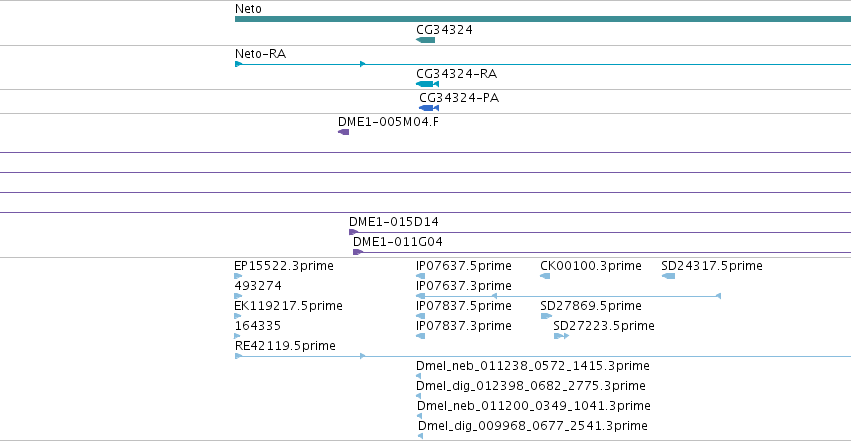This screenshot has height=441, width=851.
Task: Click the IP07637.5prime EST glyph
Action: coord(420,276)
